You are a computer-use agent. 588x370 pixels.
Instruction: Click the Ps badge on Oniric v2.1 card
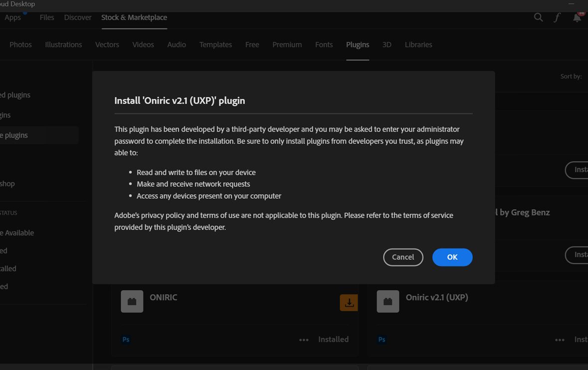point(382,339)
